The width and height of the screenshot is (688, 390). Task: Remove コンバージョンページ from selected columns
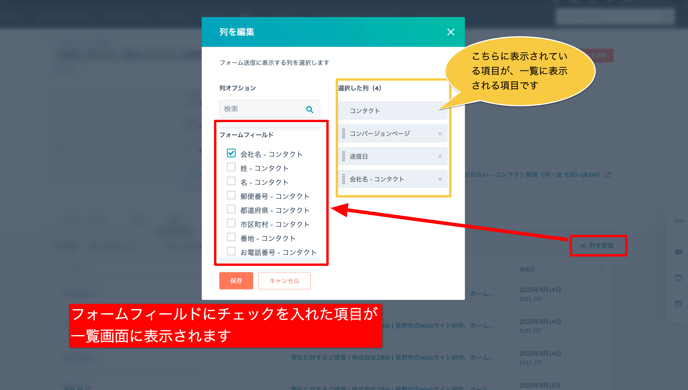click(440, 134)
